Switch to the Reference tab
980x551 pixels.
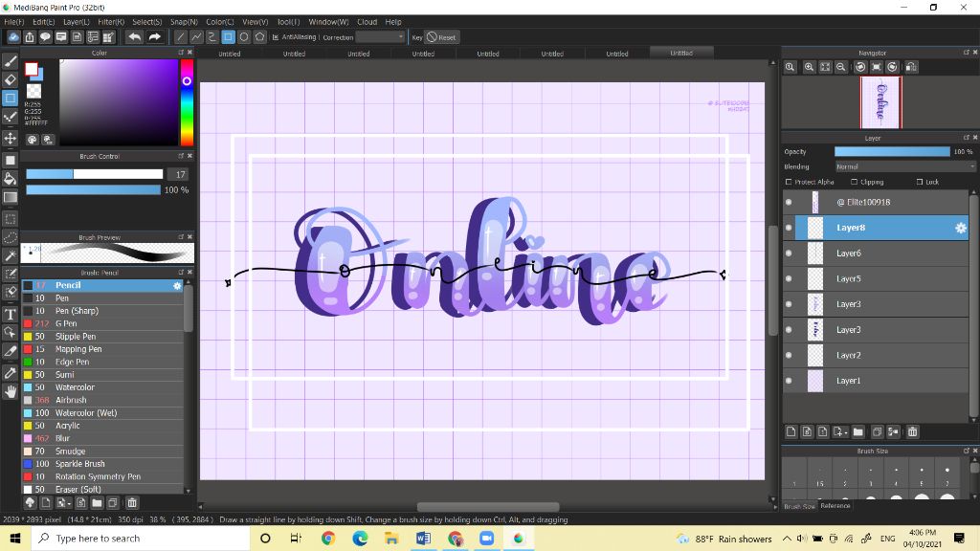(x=835, y=506)
